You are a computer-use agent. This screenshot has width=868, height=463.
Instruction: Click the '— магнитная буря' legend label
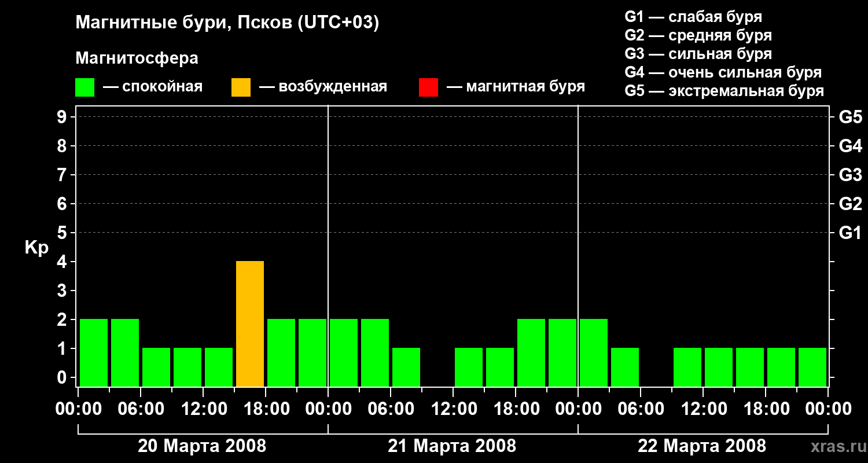tap(516, 87)
